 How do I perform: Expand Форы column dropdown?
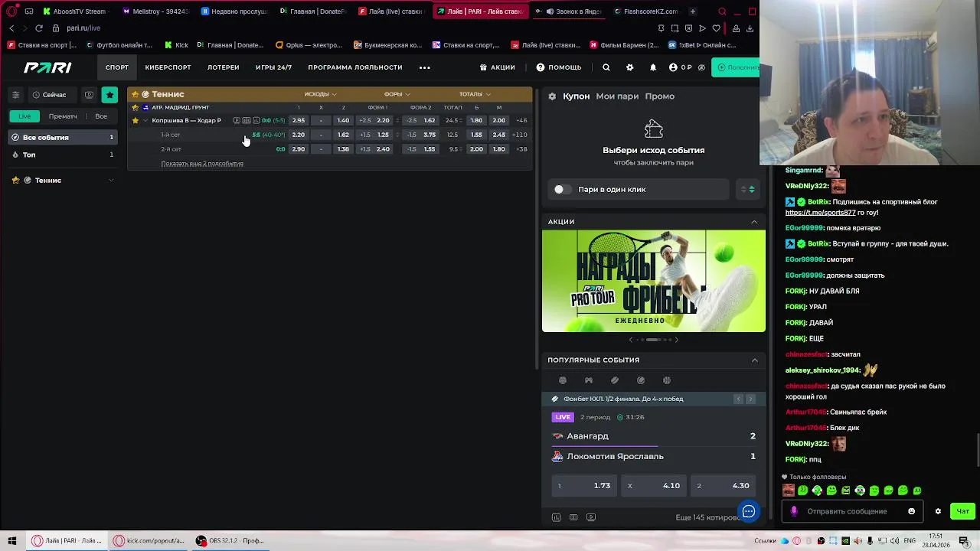pyautogui.click(x=398, y=94)
